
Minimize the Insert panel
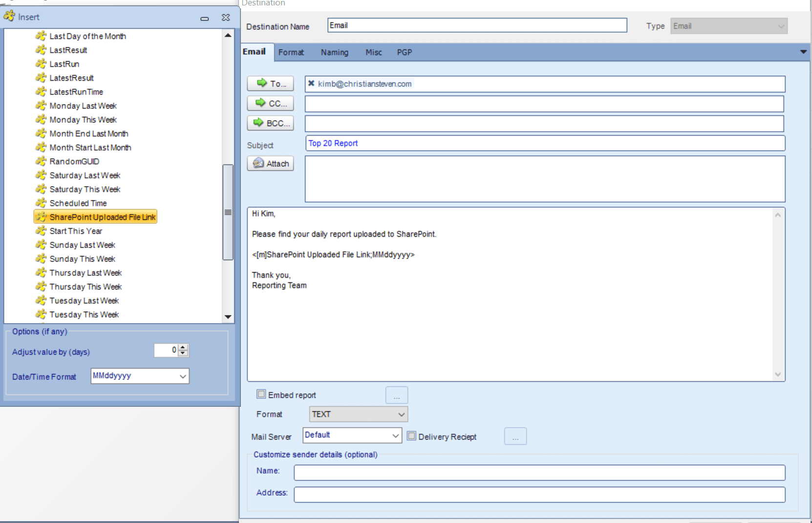[x=205, y=18]
